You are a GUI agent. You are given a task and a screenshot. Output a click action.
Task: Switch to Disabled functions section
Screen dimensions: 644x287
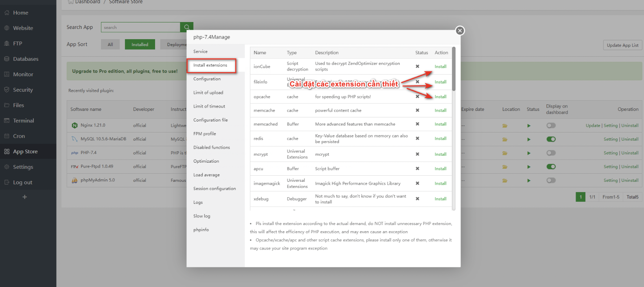211,148
